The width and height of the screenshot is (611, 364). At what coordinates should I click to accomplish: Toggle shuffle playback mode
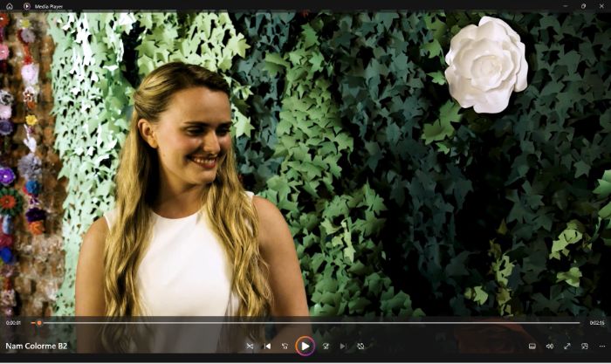pos(250,346)
